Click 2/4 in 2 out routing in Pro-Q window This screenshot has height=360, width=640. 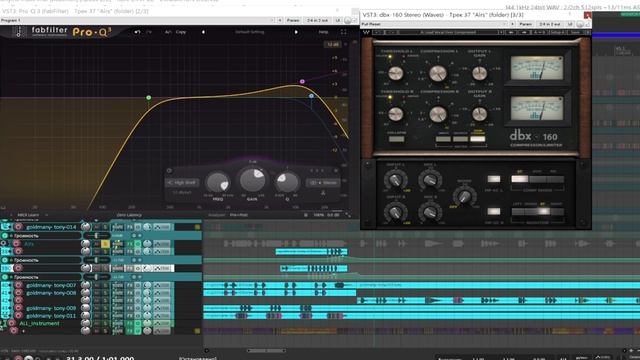coord(318,20)
